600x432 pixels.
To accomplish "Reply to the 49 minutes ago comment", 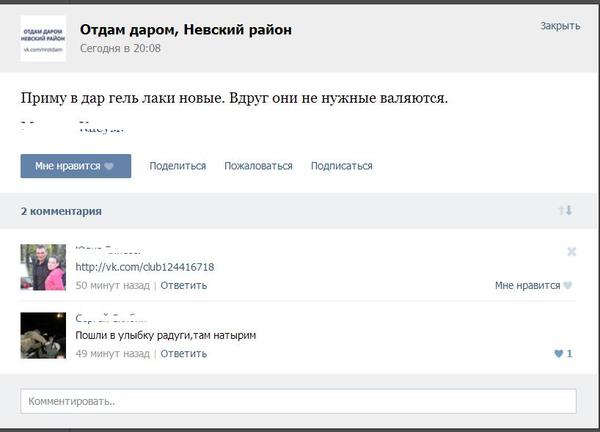I will [x=184, y=354].
